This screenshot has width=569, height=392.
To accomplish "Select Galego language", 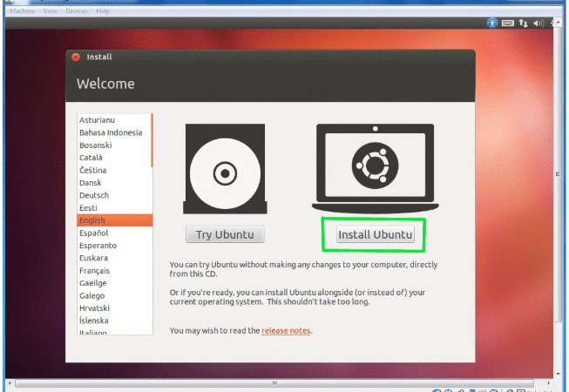I will 114,295.
